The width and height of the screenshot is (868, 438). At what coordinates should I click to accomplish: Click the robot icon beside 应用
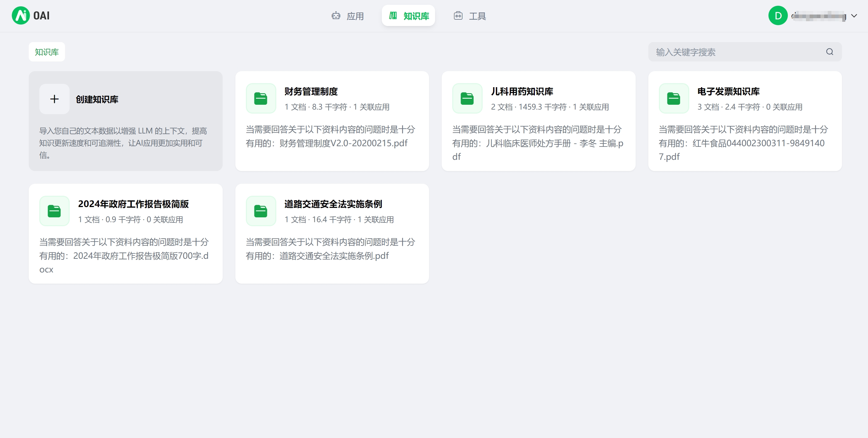coord(336,15)
